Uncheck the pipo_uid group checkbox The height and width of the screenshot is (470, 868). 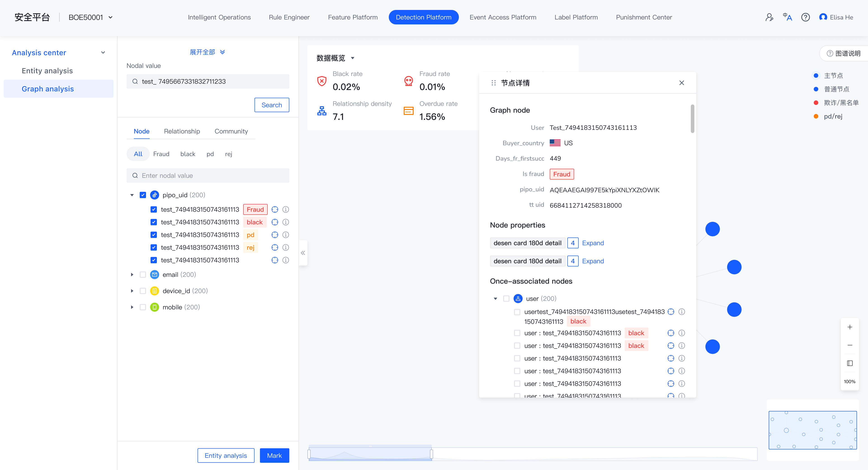click(143, 195)
